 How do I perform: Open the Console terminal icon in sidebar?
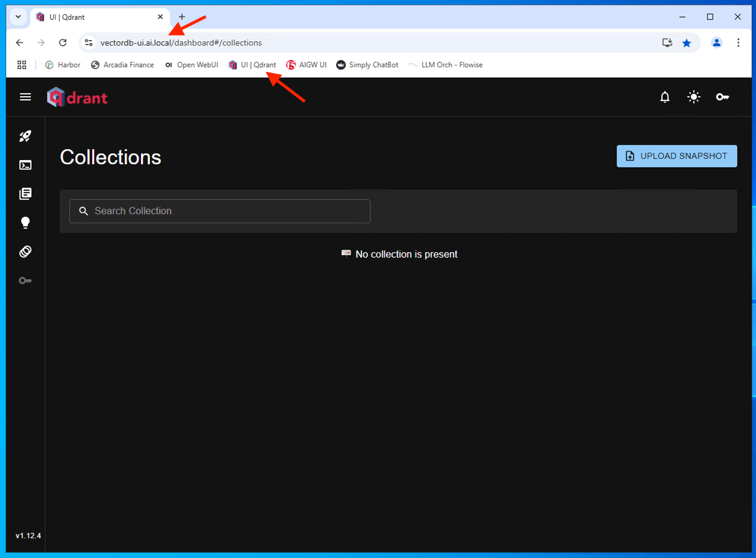pyautogui.click(x=25, y=165)
